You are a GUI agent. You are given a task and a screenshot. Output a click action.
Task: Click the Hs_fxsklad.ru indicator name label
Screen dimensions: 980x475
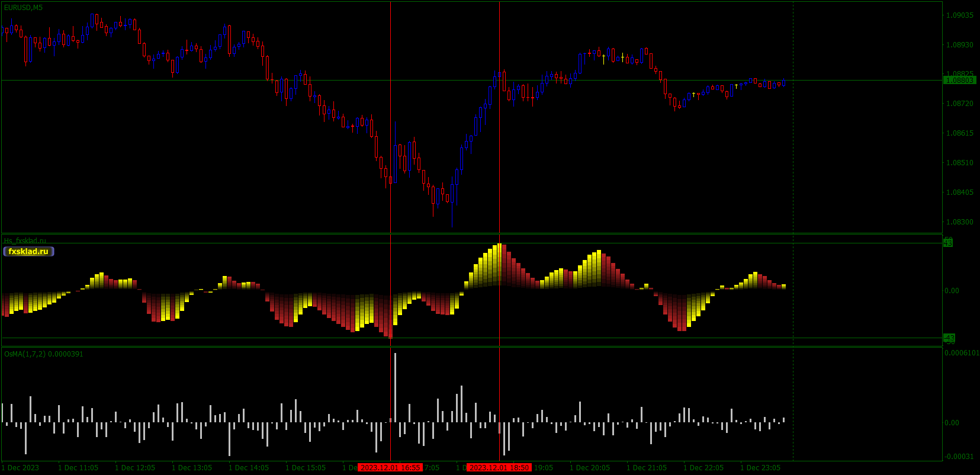(x=25, y=240)
